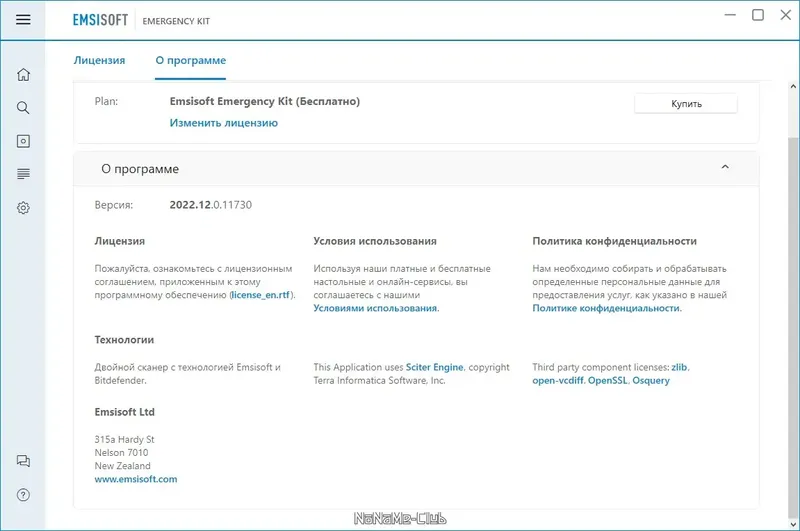Open the Quarantine icon in sidebar
The width and height of the screenshot is (800, 531).
pyautogui.click(x=23, y=141)
